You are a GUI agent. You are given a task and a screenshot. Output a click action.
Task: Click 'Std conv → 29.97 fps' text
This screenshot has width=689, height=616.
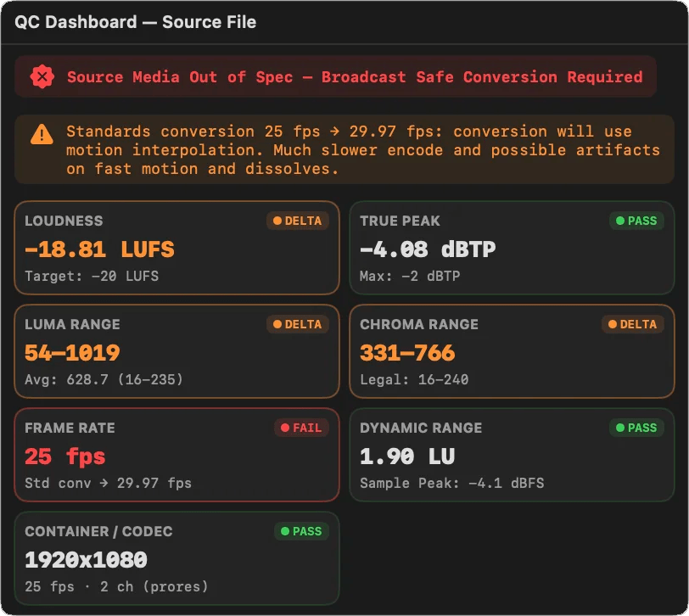[x=108, y=484]
